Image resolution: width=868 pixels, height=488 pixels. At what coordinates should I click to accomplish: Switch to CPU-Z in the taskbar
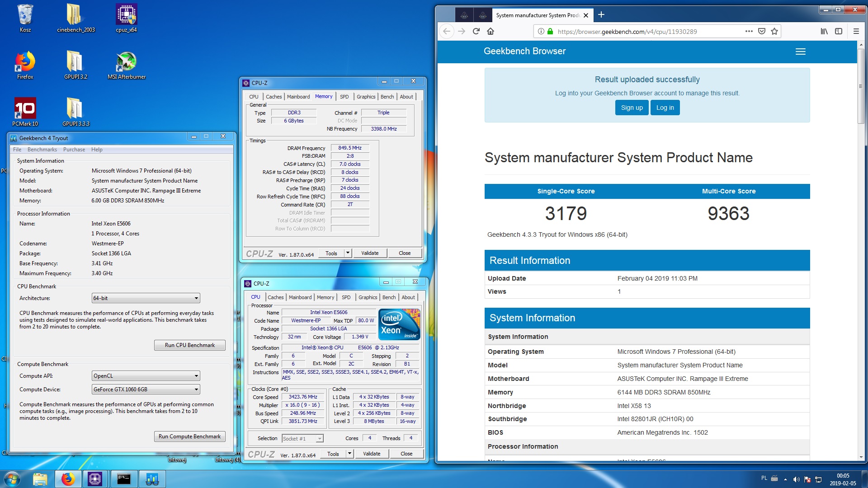point(95,479)
